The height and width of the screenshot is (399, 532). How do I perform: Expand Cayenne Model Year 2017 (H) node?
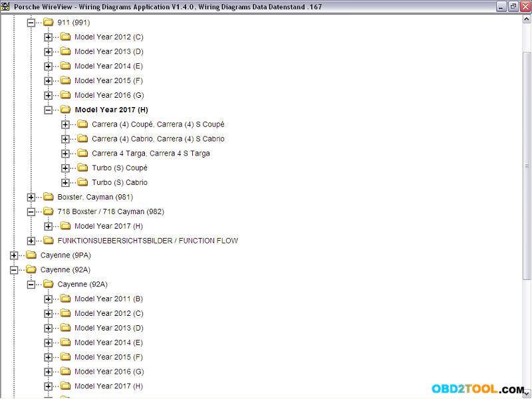pos(48,387)
